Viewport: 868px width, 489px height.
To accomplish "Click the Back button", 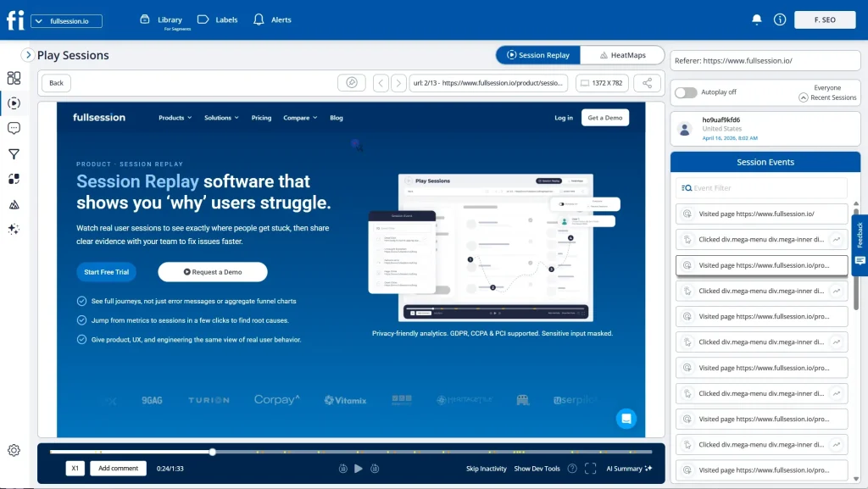I will 56,83.
